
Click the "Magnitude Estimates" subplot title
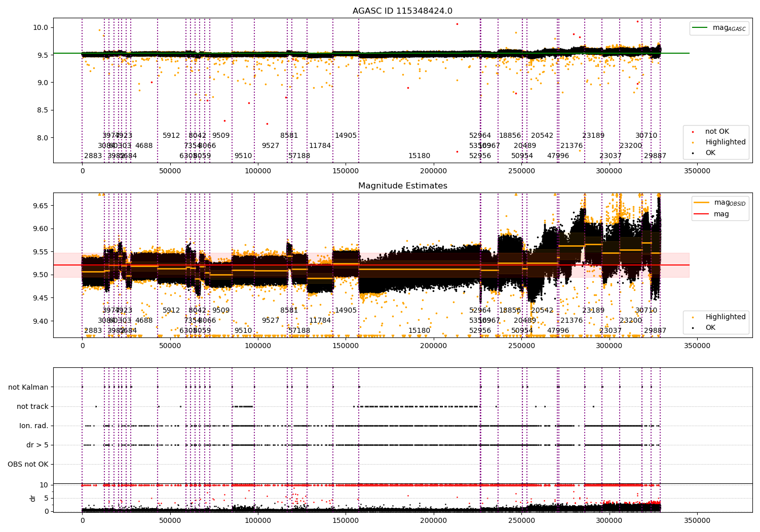click(x=402, y=186)
